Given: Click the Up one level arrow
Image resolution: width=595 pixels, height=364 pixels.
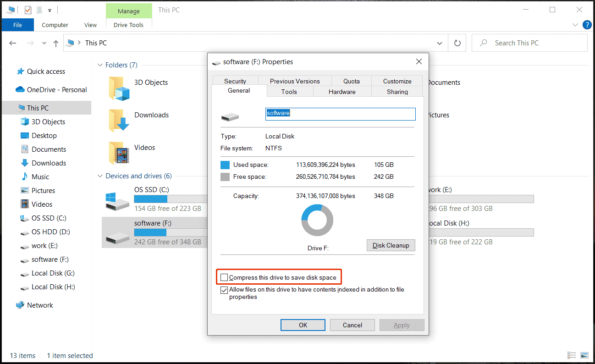Looking at the screenshot, I should click(55, 43).
